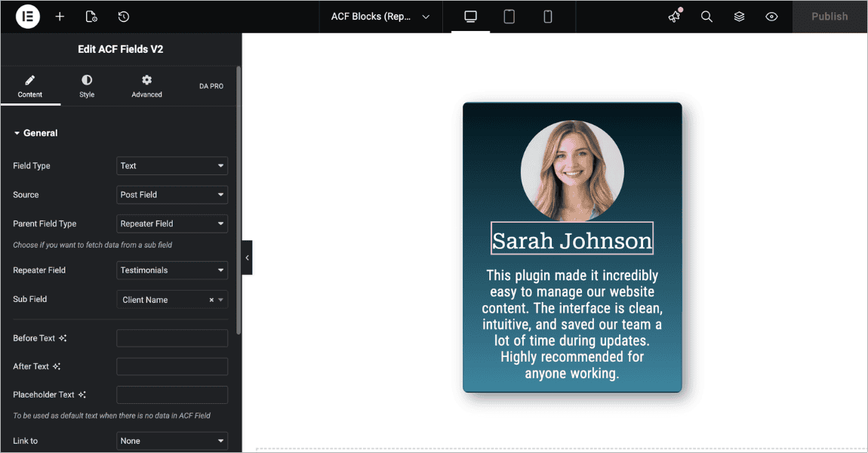Open the DA PRO tab
868x453 pixels.
click(211, 86)
